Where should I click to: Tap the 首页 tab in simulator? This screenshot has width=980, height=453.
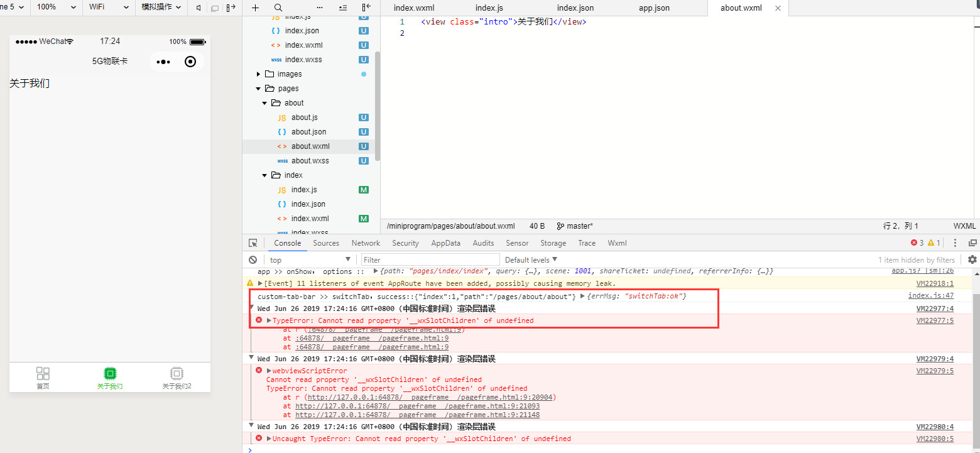pos(43,378)
